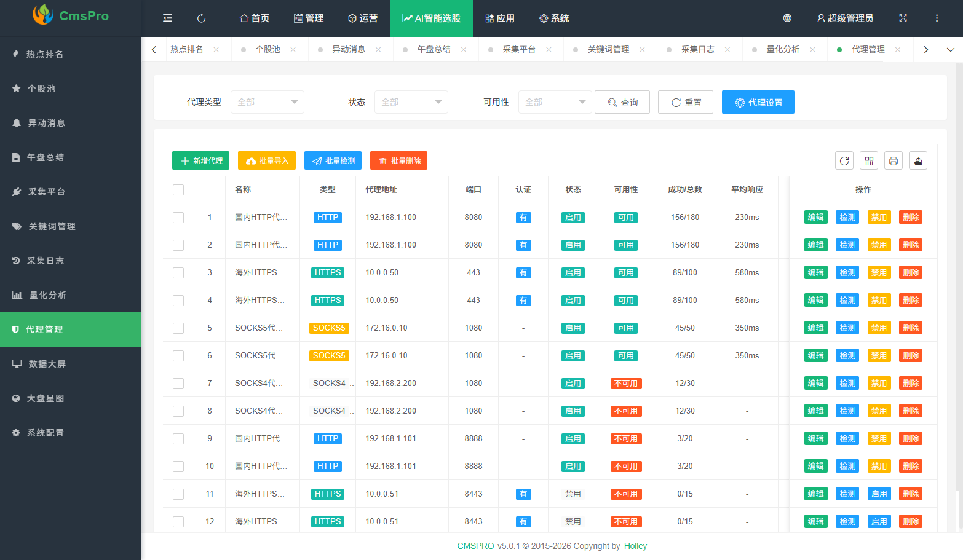The width and height of the screenshot is (963, 560).
Task: Check the checkbox for row 7
Action: coord(178,384)
